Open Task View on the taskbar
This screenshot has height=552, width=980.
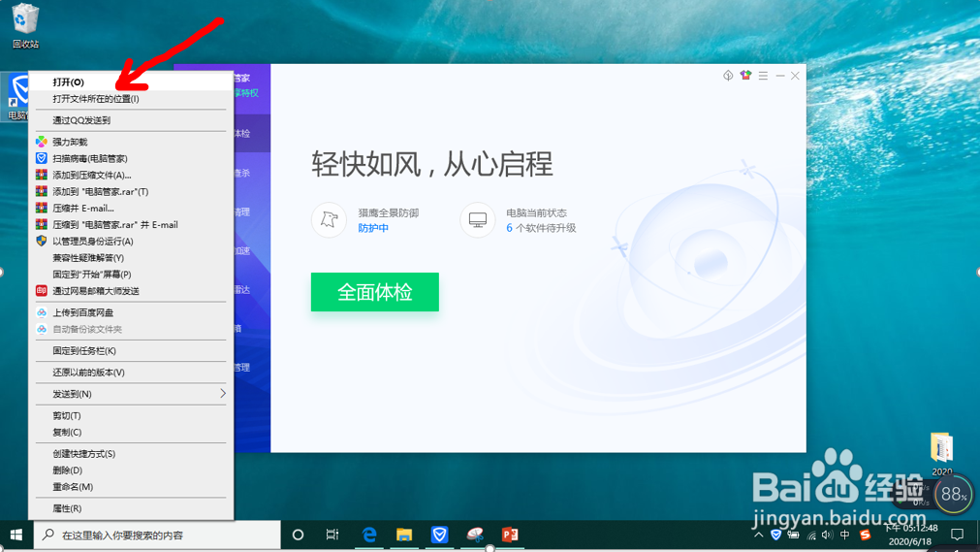[332, 536]
